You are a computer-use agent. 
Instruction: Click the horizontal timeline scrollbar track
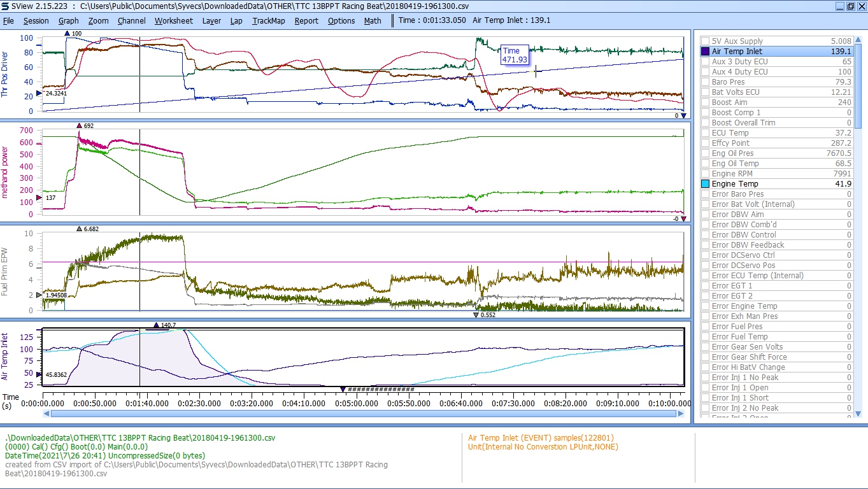(363, 413)
